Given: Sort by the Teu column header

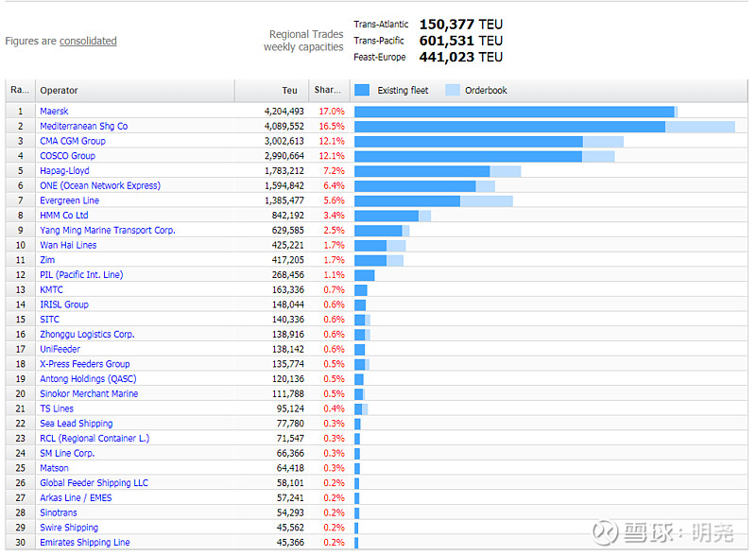Looking at the screenshot, I should (271, 90).
